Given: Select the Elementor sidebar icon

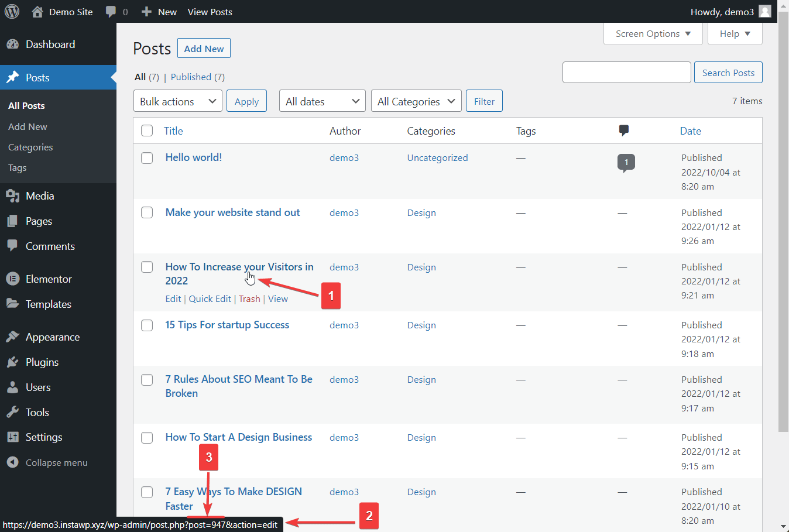Looking at the screenshot, I should point(13,279).
